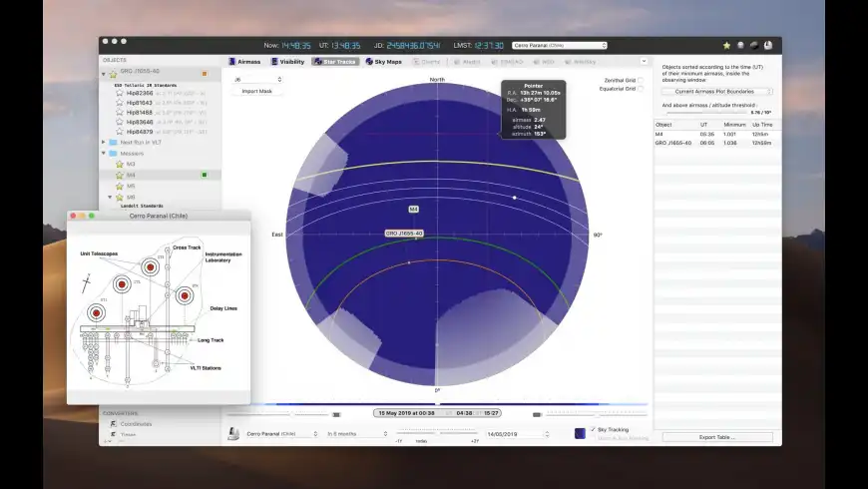
Task: Enable the Equatorial Grid option
Action: 641,88
